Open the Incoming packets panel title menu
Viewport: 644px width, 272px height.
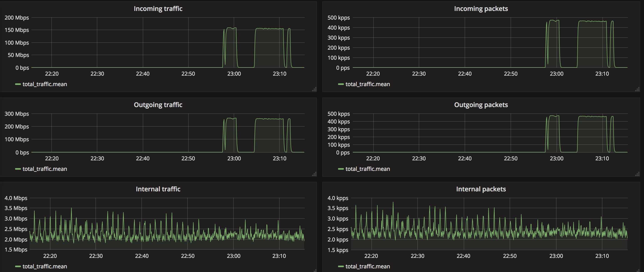pyautogui.click(x=481, y=9)
